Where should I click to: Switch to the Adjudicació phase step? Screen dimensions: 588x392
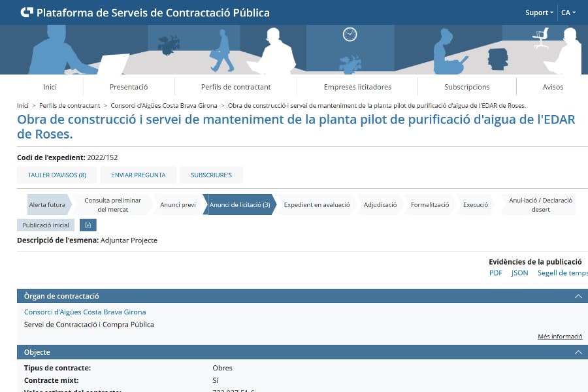[380, 204]
